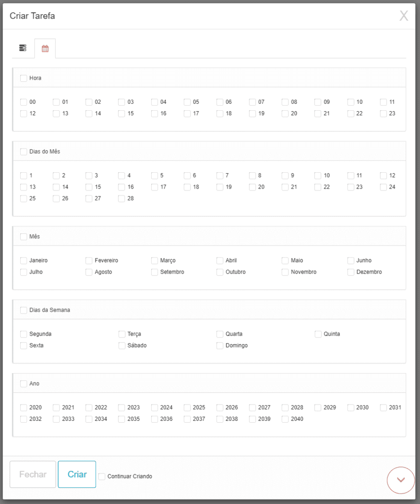420x504 pixels.
Task: Select the Março month checkbox
Action: coord(155,260)
